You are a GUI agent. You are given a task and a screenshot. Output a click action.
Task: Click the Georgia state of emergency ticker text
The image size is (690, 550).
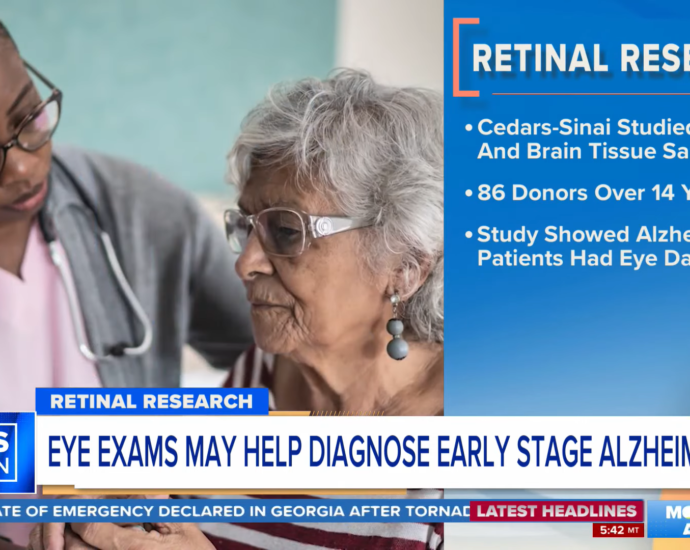pos(235,511)
